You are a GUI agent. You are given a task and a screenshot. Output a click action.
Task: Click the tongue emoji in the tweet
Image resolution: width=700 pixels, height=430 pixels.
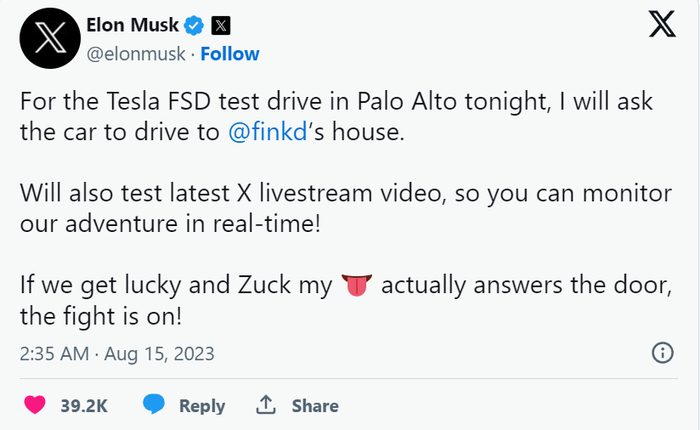(354, 286)
